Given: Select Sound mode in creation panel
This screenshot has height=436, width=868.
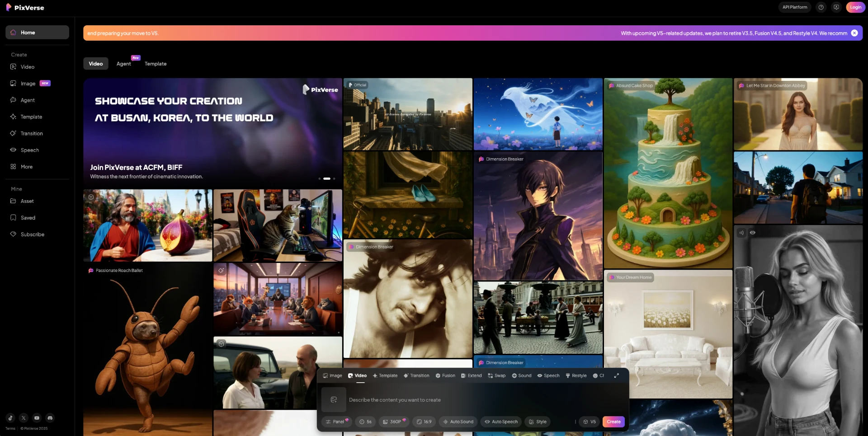Looking at the screenshot, I should tap(522, 375).
